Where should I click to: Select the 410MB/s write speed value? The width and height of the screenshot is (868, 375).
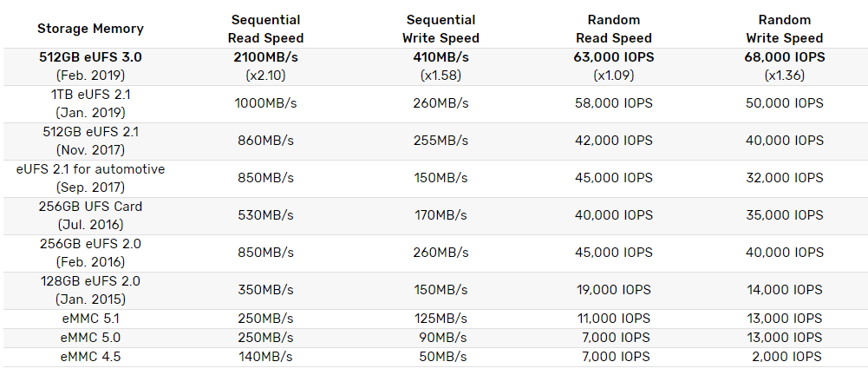441,57
